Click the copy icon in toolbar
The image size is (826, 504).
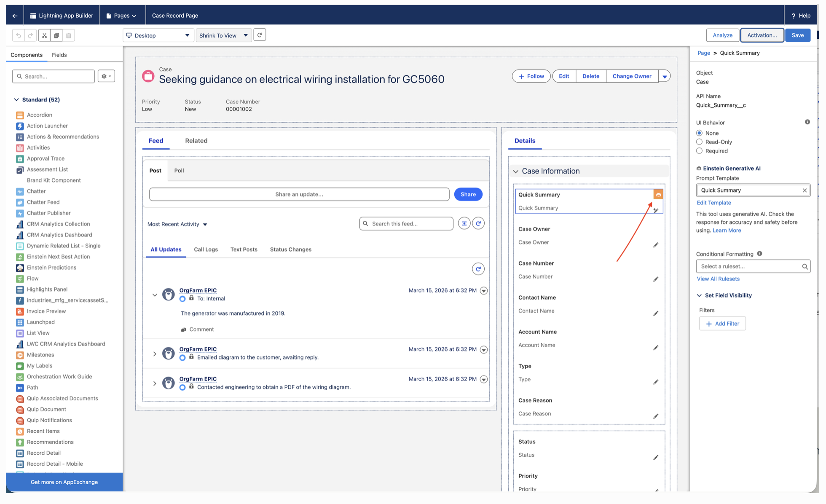point(56,35)
